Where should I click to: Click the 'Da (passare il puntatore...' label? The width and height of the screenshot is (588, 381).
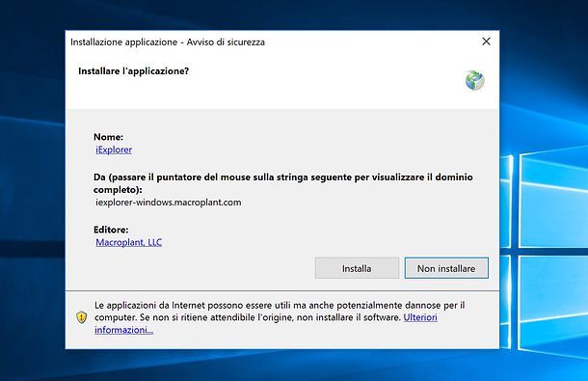(x=283, y=183)
